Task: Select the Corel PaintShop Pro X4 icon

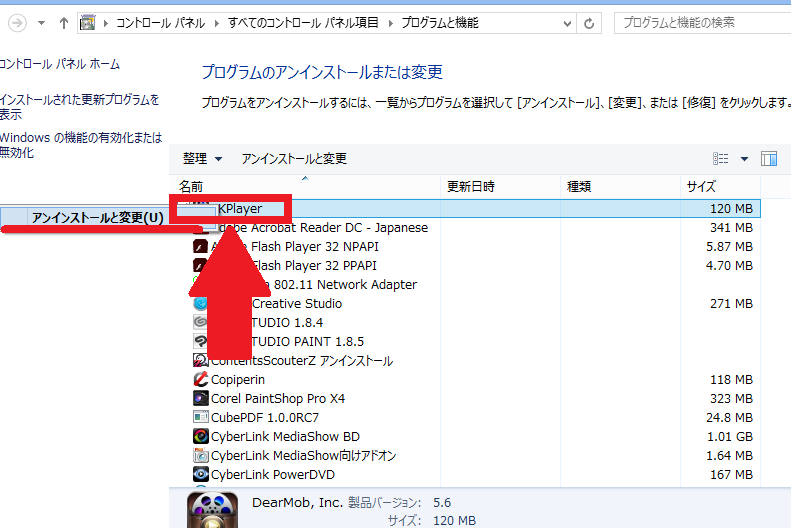Action: (x=200, y=399)
